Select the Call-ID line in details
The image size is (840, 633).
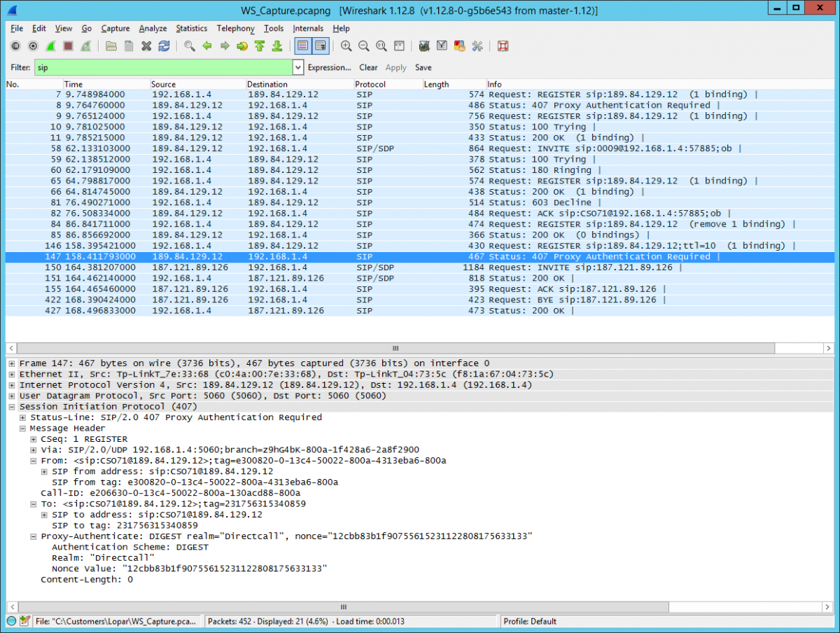[x=170, y=493]
